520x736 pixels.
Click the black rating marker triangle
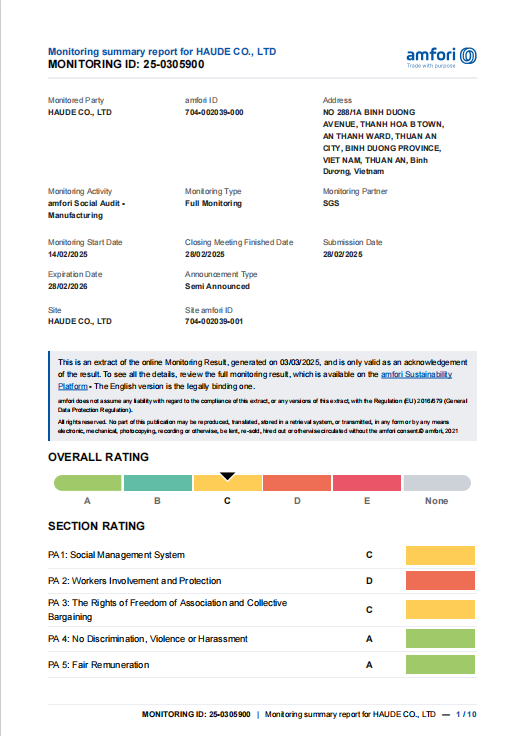[228, 476]
